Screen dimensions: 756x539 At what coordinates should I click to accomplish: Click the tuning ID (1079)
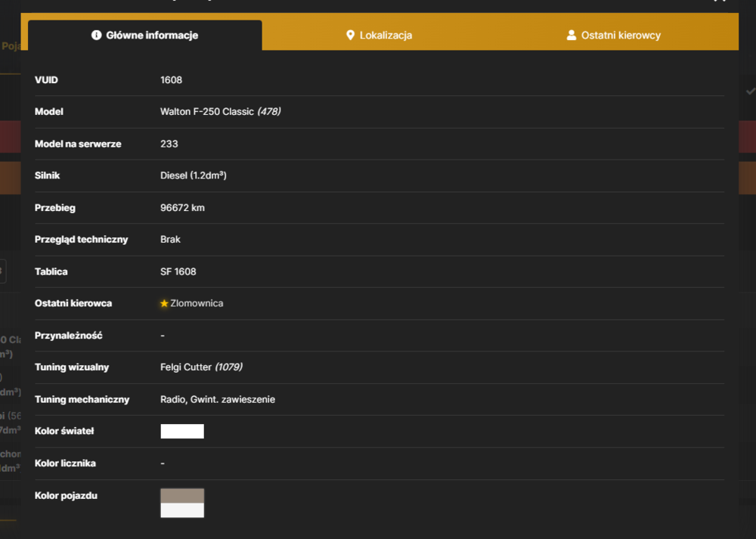click(228, 367)
